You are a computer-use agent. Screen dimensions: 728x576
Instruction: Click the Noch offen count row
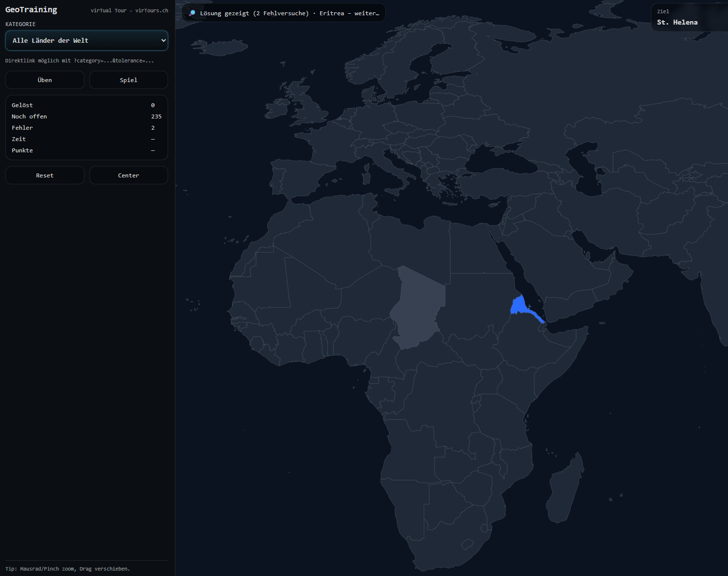(87, 116)
